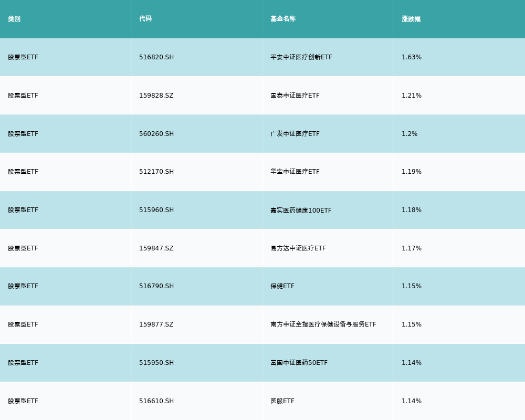Click the 1.18% change value
This screenshot has height=420, width=525.
click(x=412, y=210)
